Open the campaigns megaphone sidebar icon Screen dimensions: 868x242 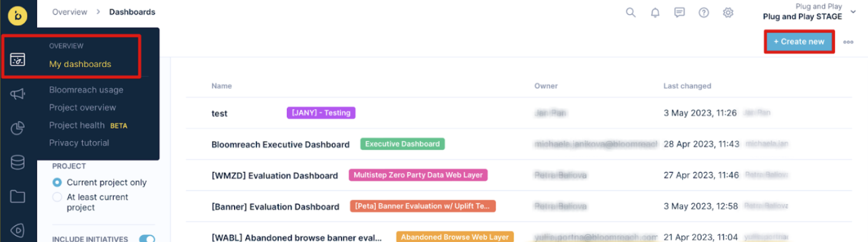[18, 95]
